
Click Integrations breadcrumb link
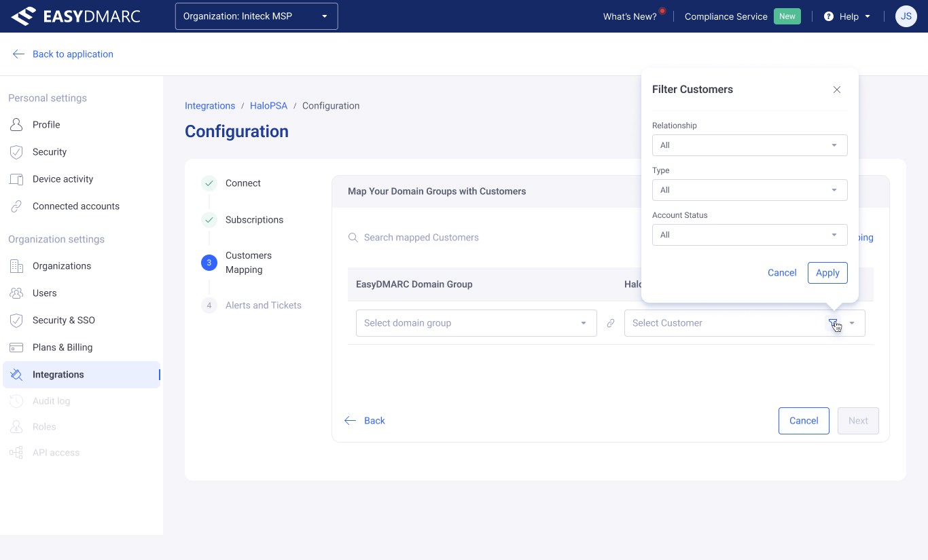(210, 106)
